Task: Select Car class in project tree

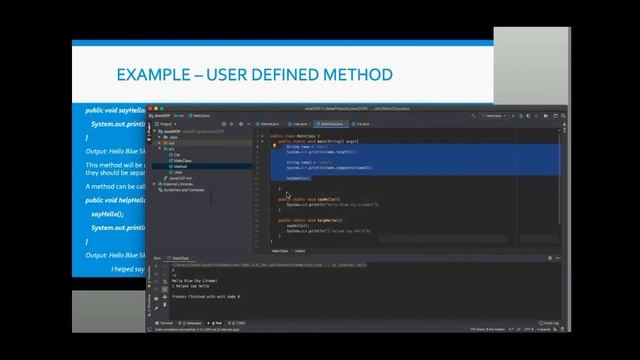Action: tap(174, 155)
